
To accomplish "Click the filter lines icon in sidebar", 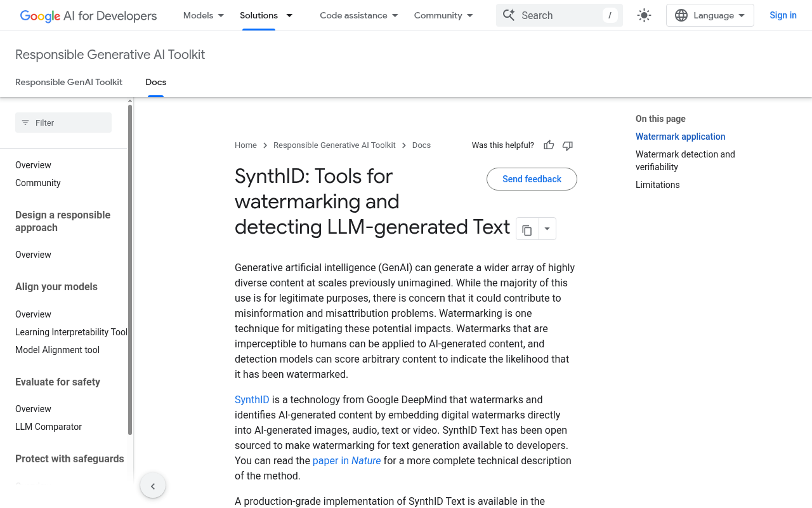I will pyautogui.click(x=25, y=123).
